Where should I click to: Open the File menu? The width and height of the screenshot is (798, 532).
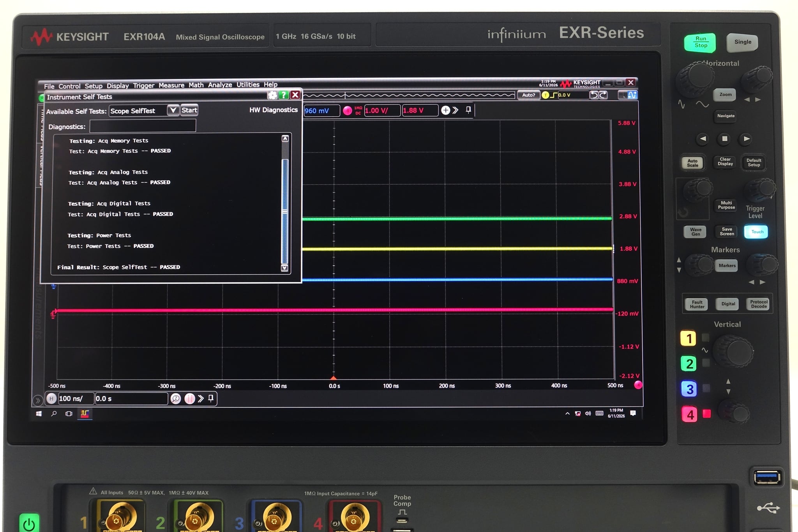pyautogui.click(x=49, y=86)
